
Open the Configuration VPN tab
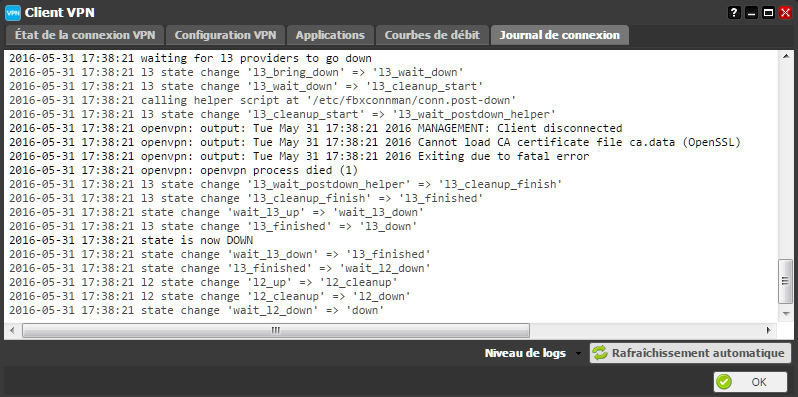tap(225, 35)
